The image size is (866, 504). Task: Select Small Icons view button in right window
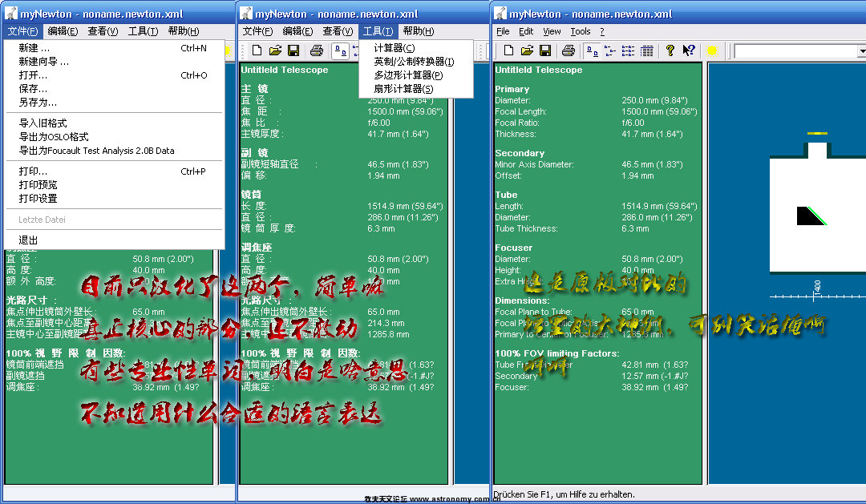tap(610, 50)
